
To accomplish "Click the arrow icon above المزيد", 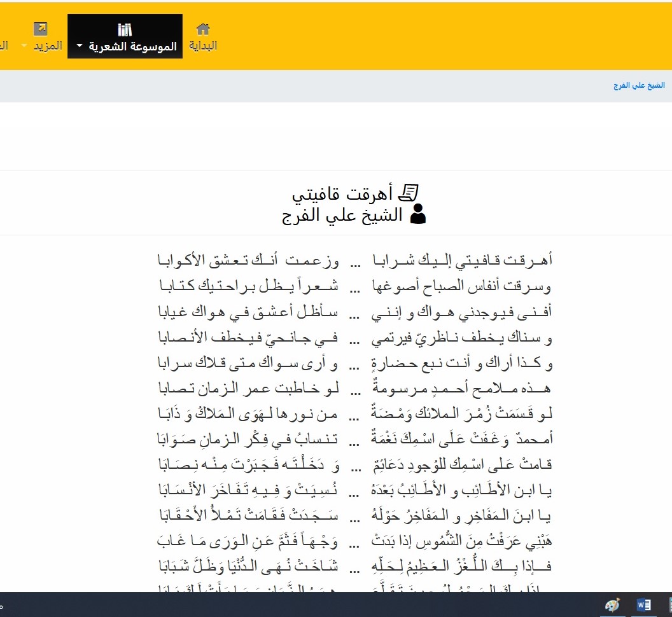I will pyautogui.click(x=40, y=29).
